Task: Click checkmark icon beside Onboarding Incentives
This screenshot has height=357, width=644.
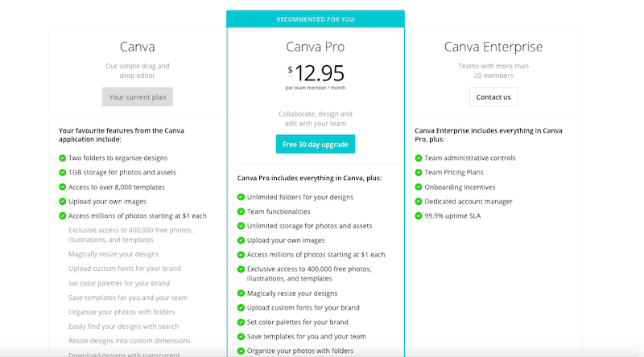Action: click(419, 187)
